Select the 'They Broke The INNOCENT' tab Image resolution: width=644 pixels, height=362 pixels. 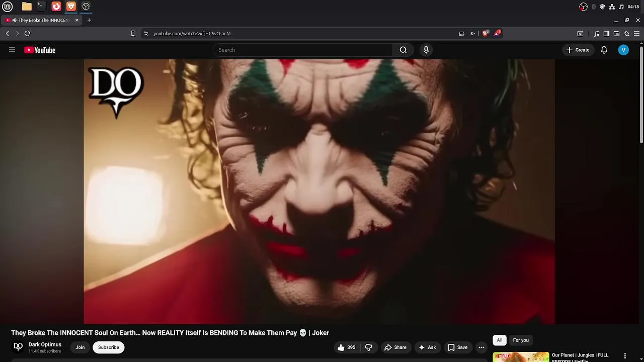click(x=42, y=20)
